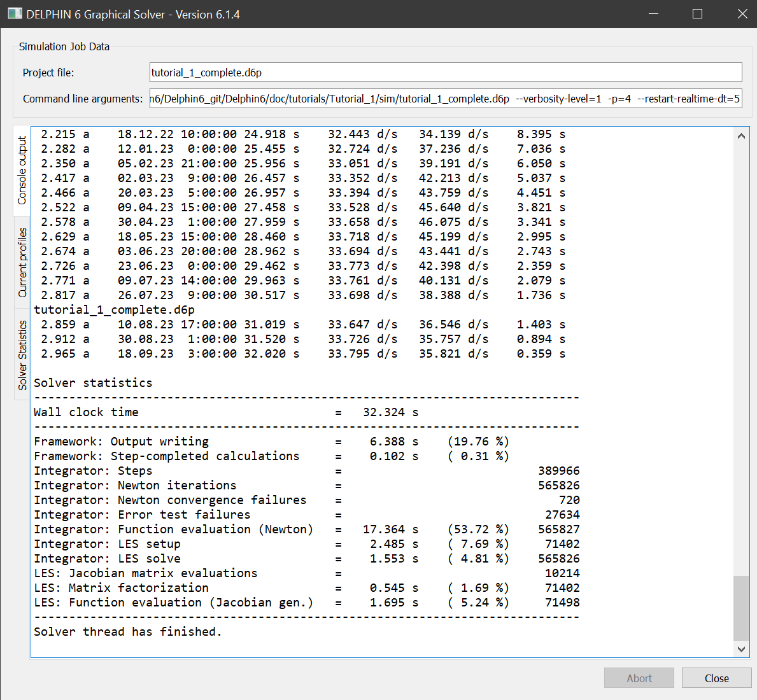Click the '389966' steps count value
Screen dimensions: 757x700
(x=558, y=471)
